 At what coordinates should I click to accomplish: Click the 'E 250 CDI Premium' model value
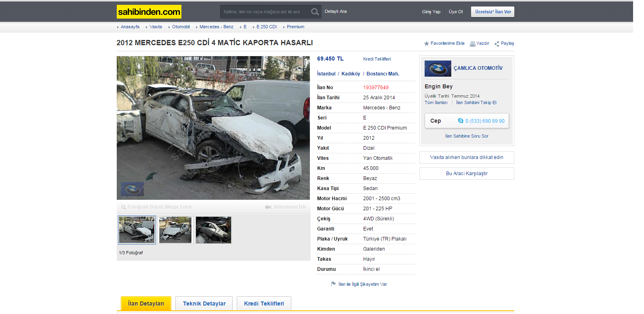(385, 128)
